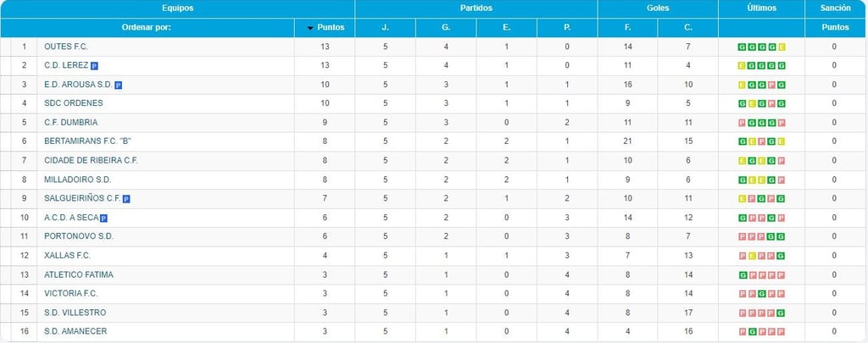Sort by goals C. column header
The image size is (868, 343).
pos(688,28)
